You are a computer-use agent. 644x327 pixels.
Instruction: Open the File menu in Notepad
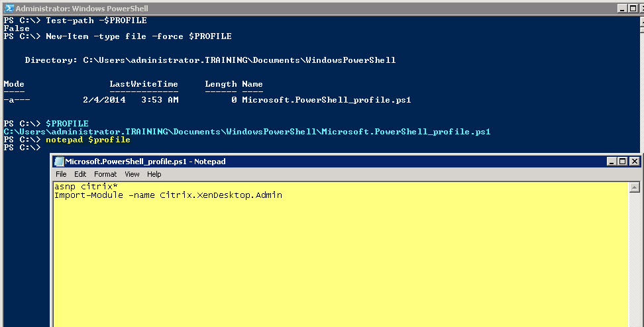pyautogui.click(x=61, y=174)
